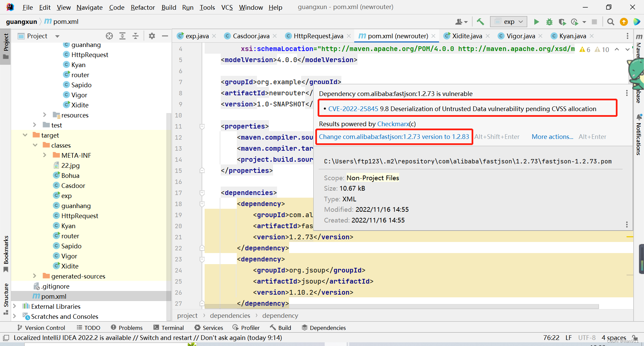Open Dependencies tool window

click(x=324, y=328)
